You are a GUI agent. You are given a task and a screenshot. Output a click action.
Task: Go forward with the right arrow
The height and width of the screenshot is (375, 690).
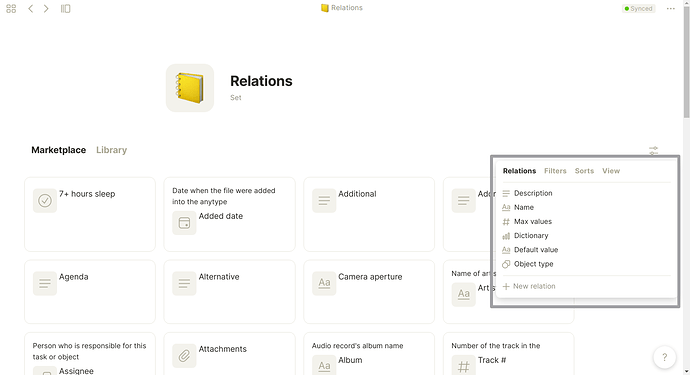[46, 8]
